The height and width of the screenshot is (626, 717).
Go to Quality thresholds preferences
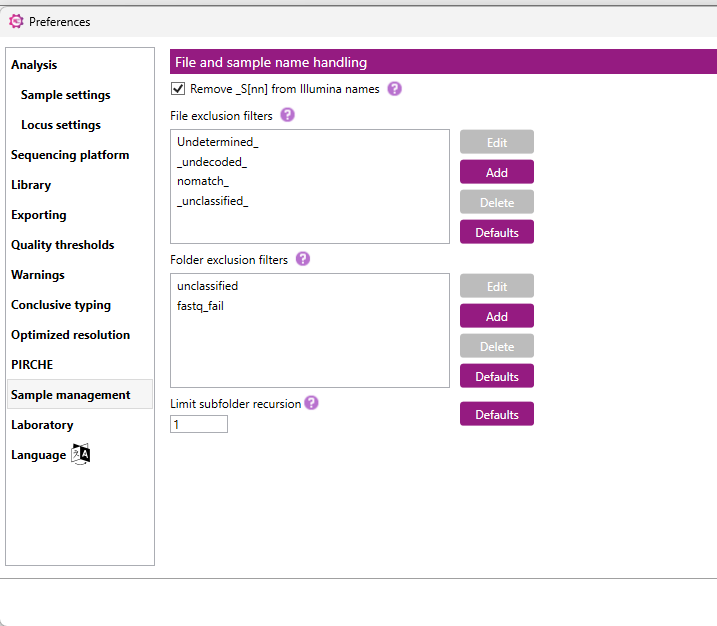(63, 245)
